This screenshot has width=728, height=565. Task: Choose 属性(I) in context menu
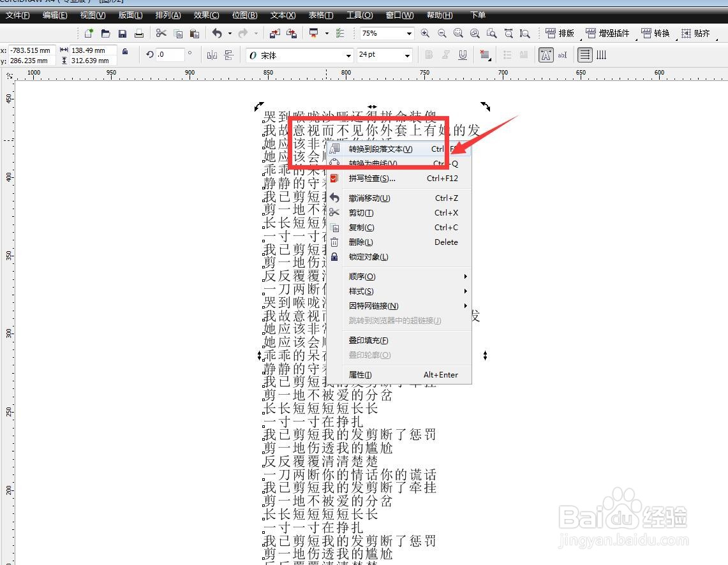[x=399, y=375]
